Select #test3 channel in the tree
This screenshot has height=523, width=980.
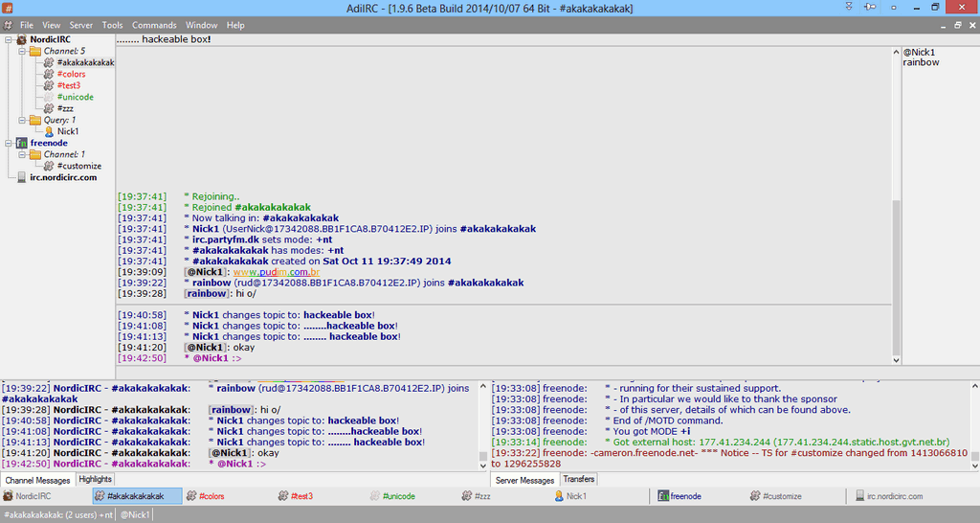coord(69,85)
